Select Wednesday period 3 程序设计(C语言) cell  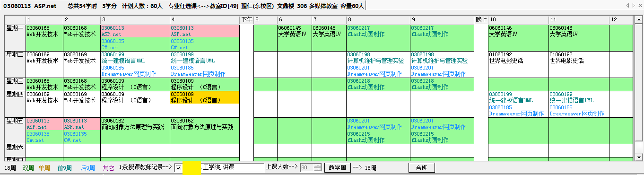click(x=135, y=84)
